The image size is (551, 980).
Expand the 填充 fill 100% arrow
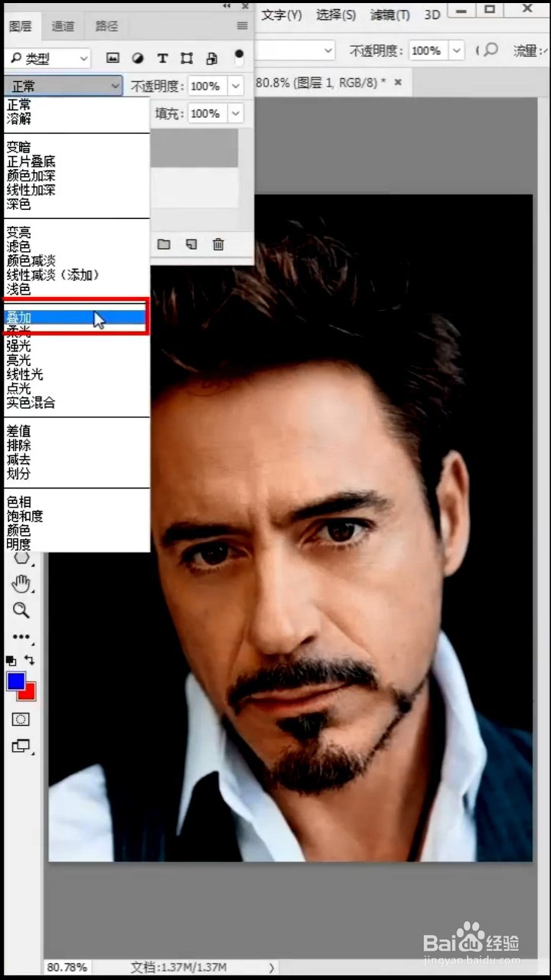[236, 113]
